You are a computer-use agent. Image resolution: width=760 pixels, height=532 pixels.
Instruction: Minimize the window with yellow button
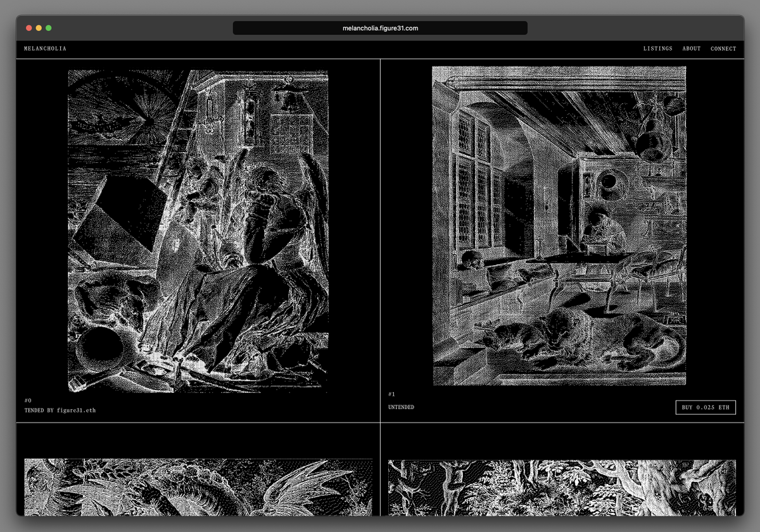point(39,28)
